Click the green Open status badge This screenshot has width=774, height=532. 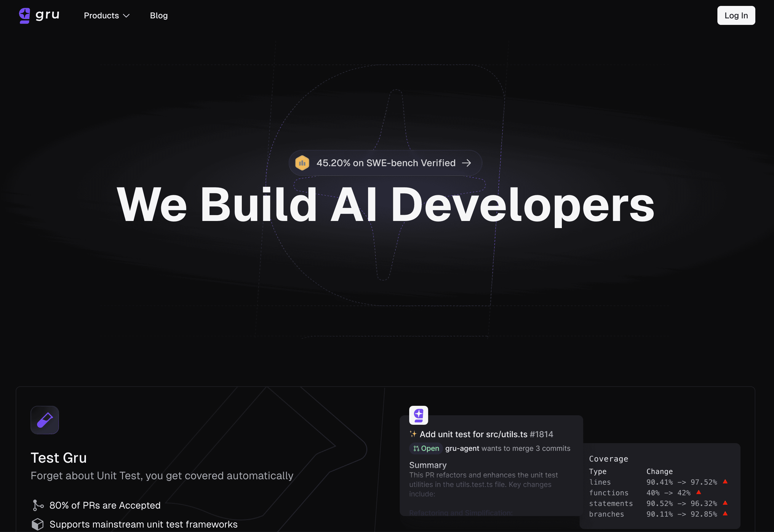[x=426, y=448]
